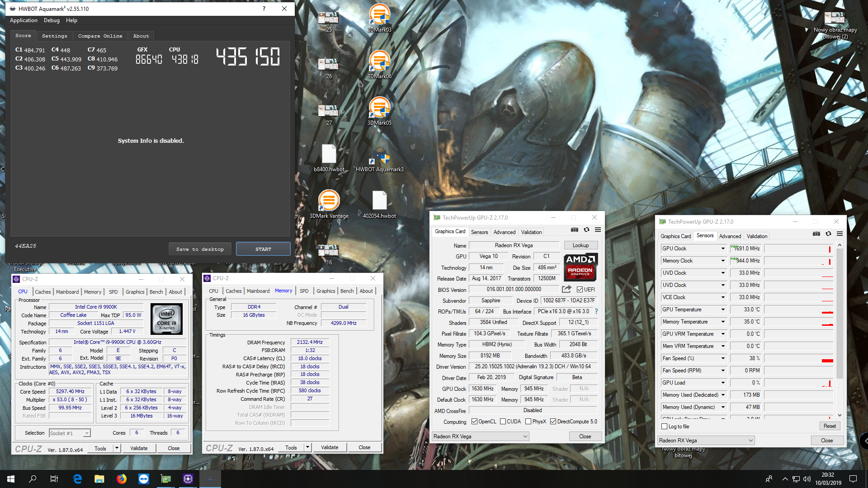This screenshot has height=488, width=868.
Task: Select b8400.hwbot file on desktop
Action: click(329, 158)
